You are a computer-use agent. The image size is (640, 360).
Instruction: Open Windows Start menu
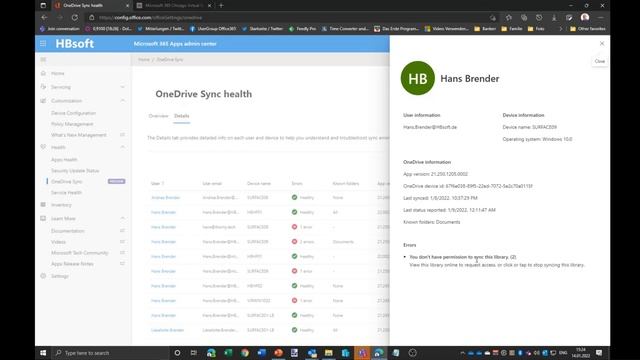tap(43, 353)
